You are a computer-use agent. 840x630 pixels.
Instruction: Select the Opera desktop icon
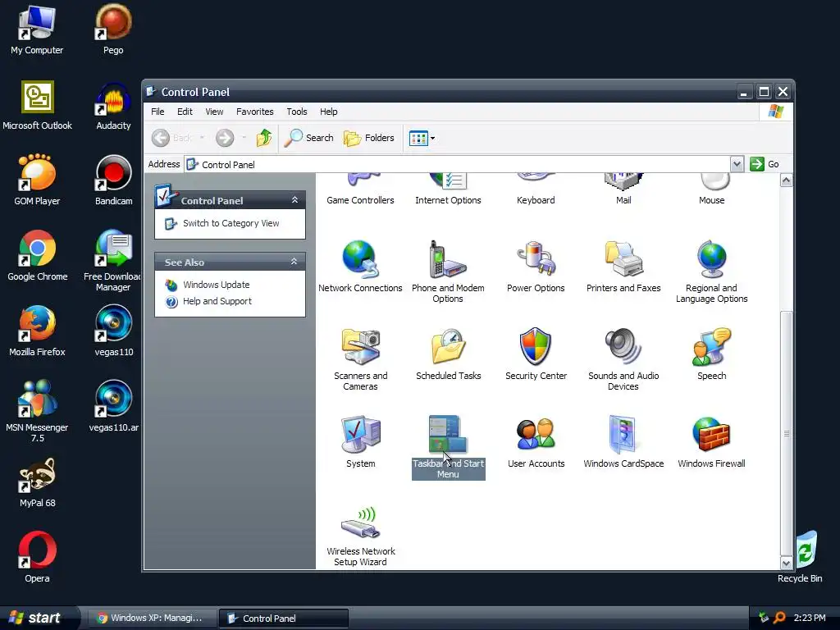point(37,557)
